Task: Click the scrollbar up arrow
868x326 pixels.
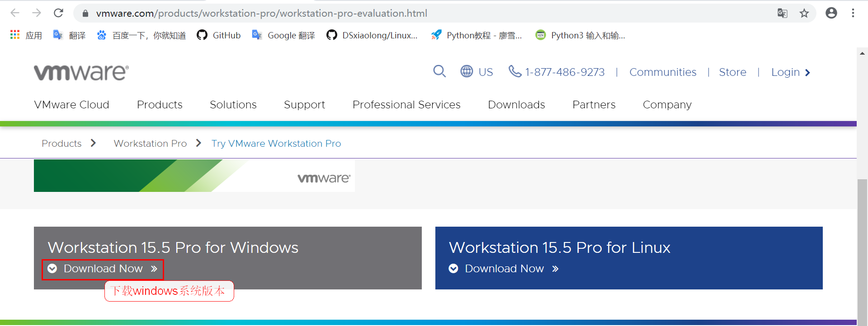Action: click(x=863, y=53)
